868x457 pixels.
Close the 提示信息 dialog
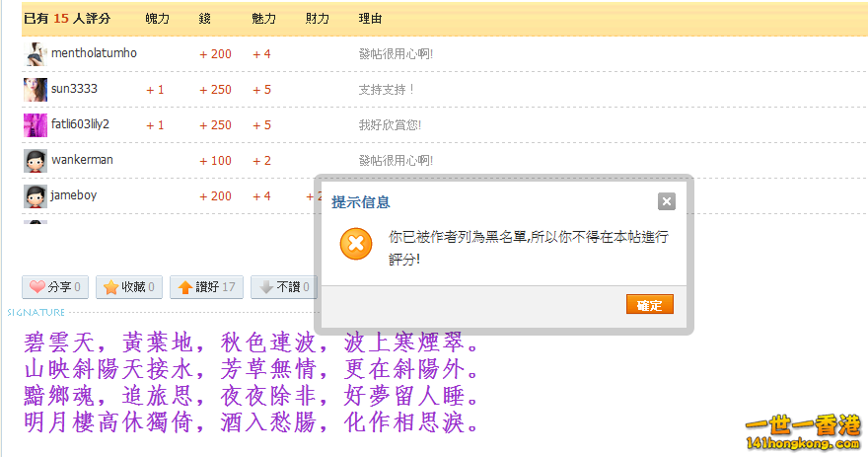pyautogui.click(x=667, y=201)
